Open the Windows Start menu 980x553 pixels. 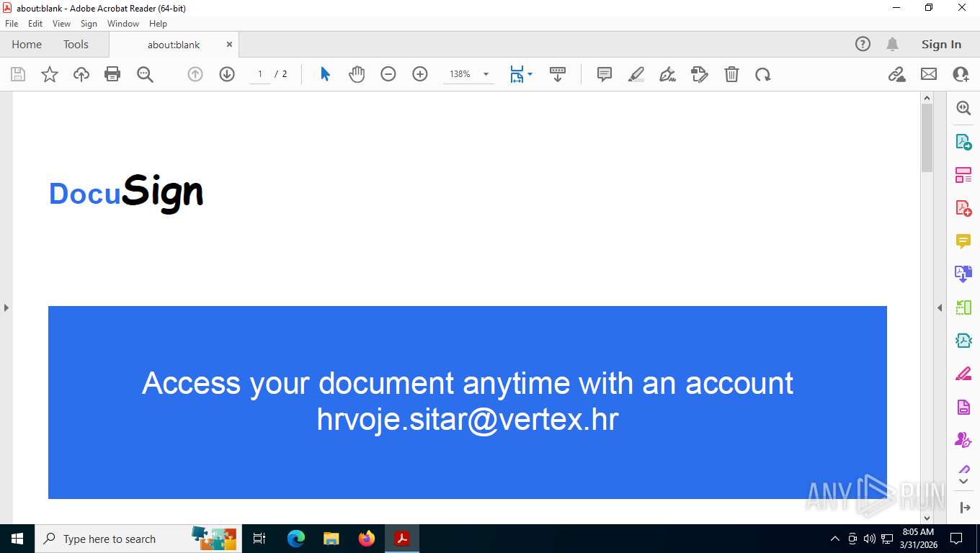tap(17, 539)
